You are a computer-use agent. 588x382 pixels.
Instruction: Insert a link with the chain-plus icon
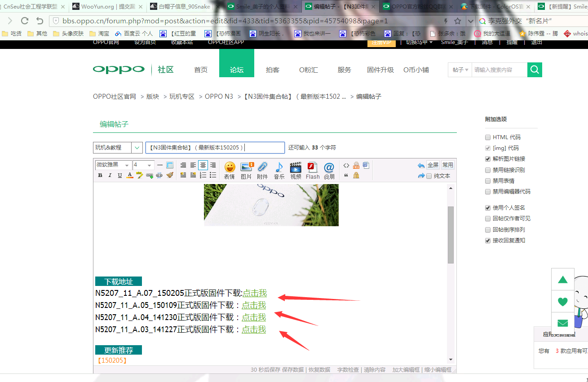click(x=150, y=176)
